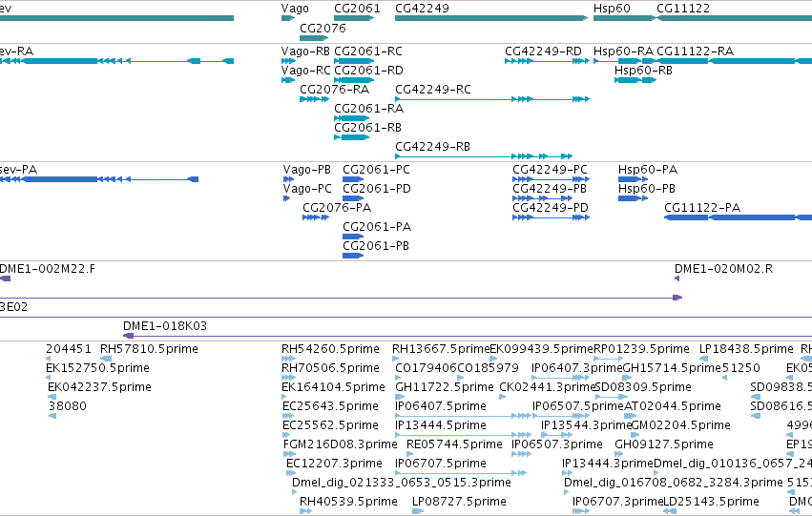Select EST RH57810.5prime
The image size is (812, 516).
point(149,349)
